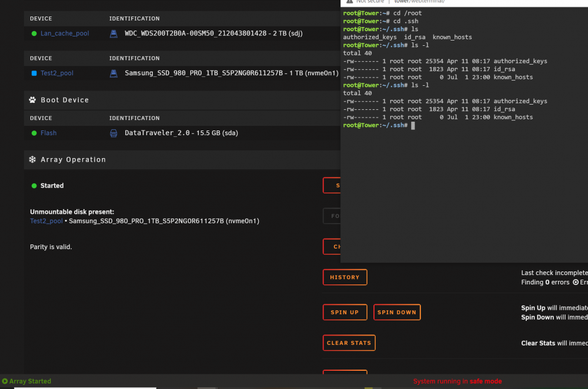This screenshot has width=588, height=389.
Task: Click the History button
Action: (345, 277)
